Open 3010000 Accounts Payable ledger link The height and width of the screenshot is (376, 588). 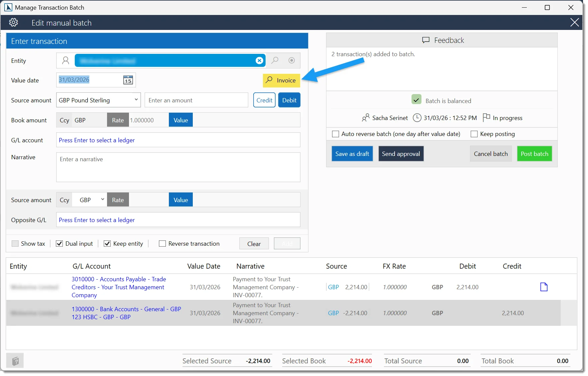pyautogui.click(x=119, y=287)
